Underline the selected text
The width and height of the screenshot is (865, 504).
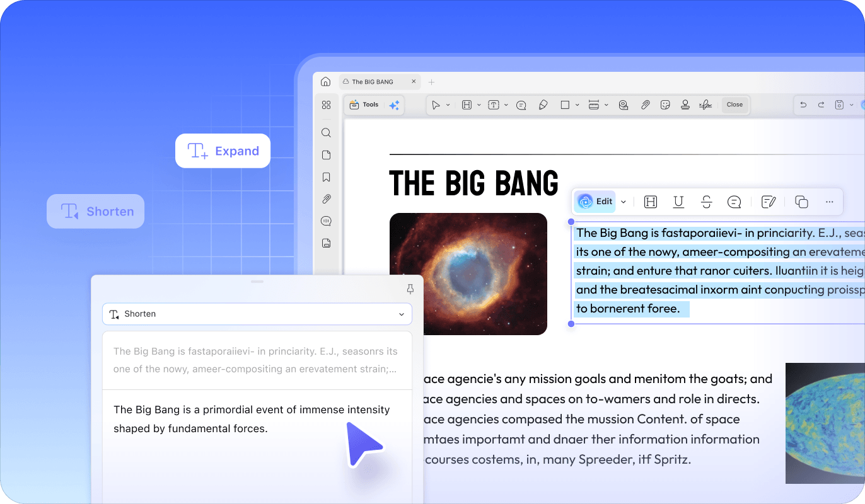(x=678, y=202)
